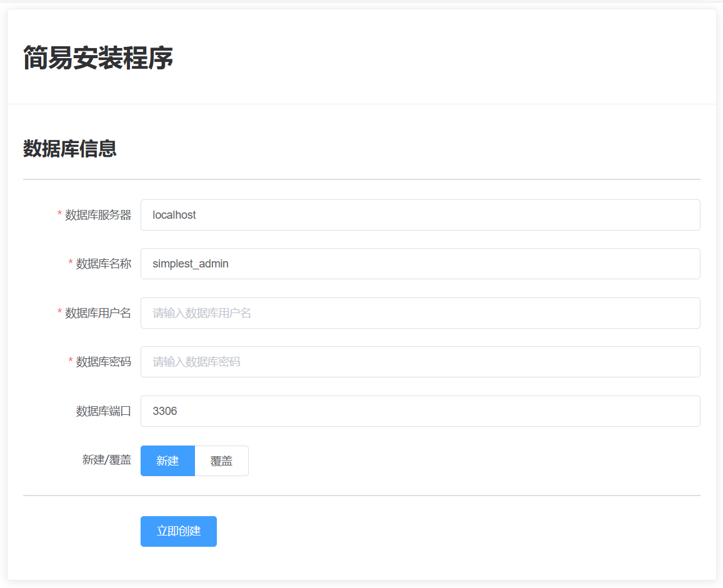Select the 新建 radio option
723x588 pixels.
167,461
